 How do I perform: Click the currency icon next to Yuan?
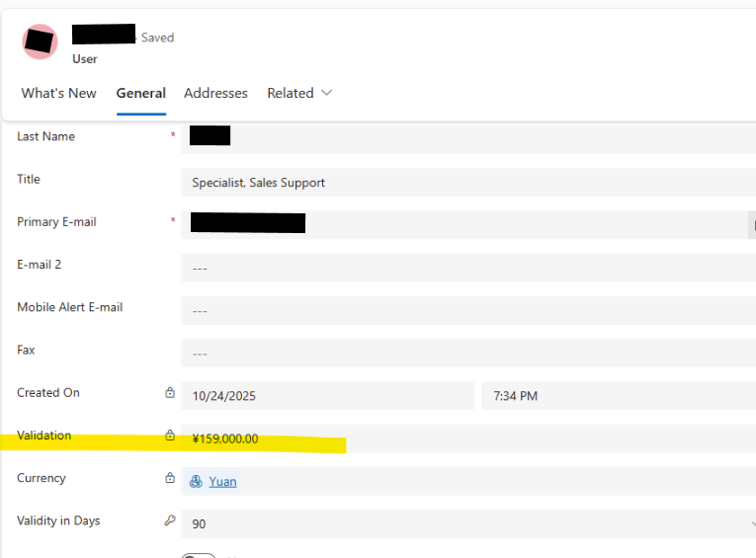click(196, 481)
